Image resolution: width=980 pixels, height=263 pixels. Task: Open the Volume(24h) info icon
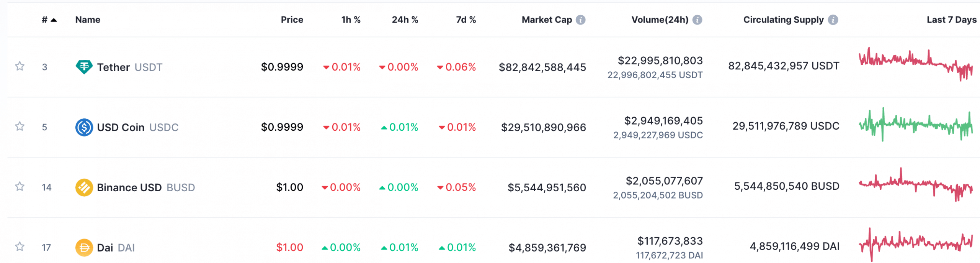pyautogui.click(x=697, y=20)
